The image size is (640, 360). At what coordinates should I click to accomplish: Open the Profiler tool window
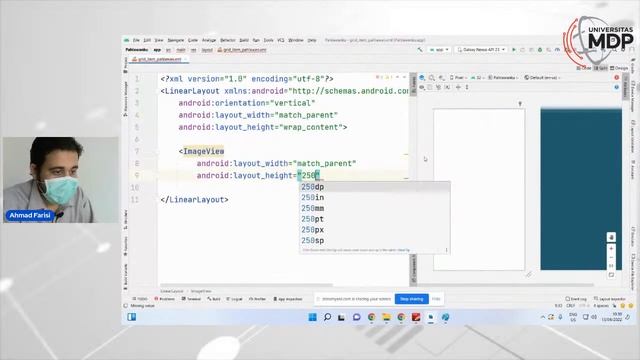pos(258,299)
